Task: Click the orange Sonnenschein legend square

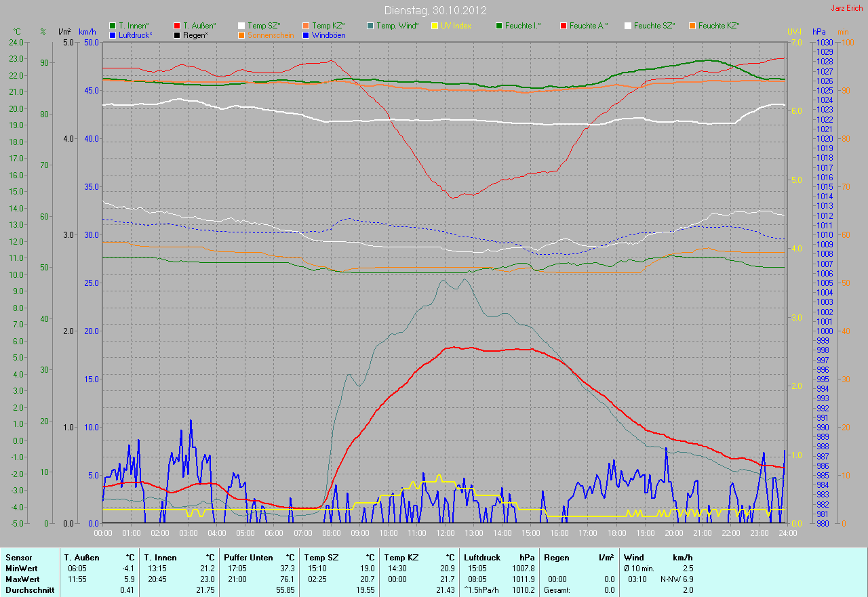Action: [x=241, y=35]
